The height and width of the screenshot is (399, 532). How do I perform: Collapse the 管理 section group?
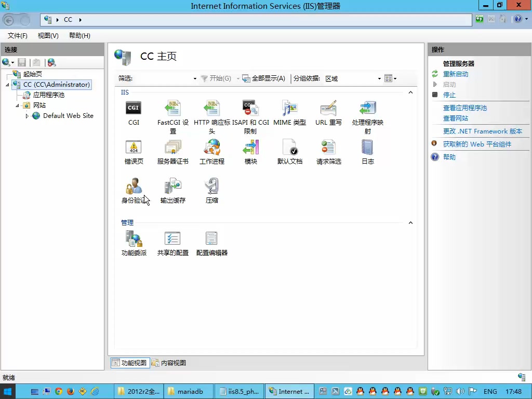(410, 222)
